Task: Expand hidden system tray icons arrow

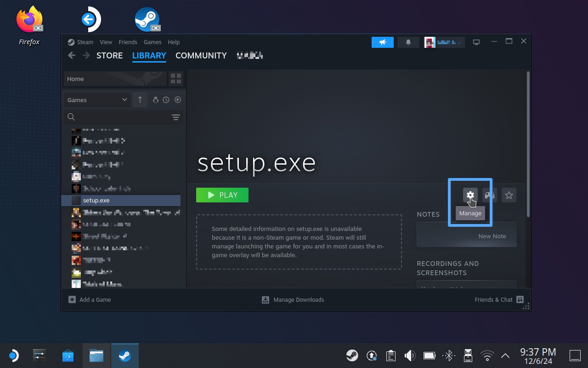Action: click(x=505, y=356)
